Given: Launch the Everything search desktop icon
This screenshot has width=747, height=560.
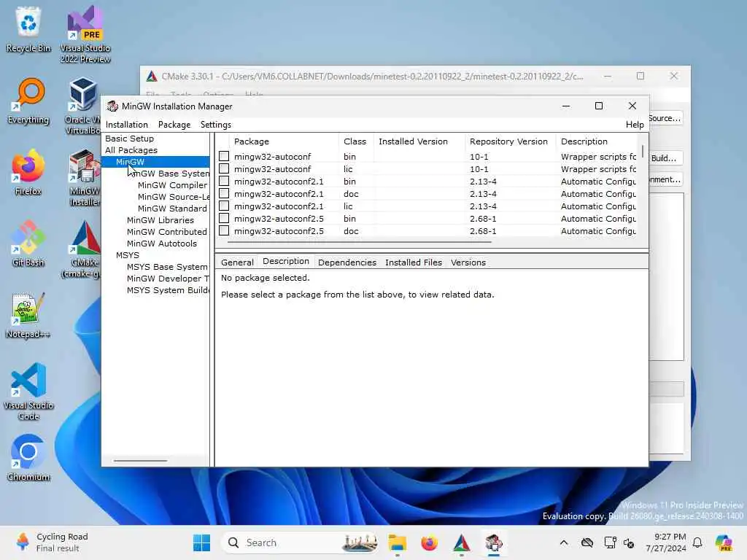Looking at the screenshot, I should [x=28, y=101].
